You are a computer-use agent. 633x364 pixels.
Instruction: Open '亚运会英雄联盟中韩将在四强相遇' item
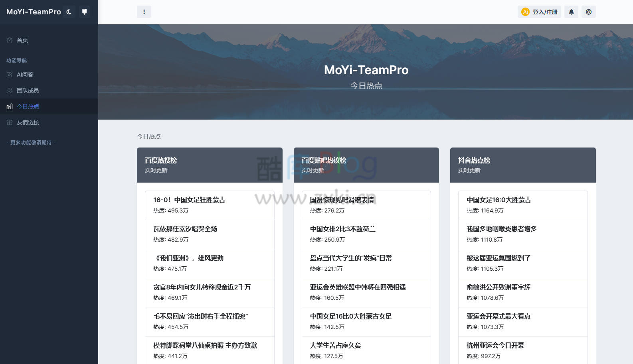(366, 293)
